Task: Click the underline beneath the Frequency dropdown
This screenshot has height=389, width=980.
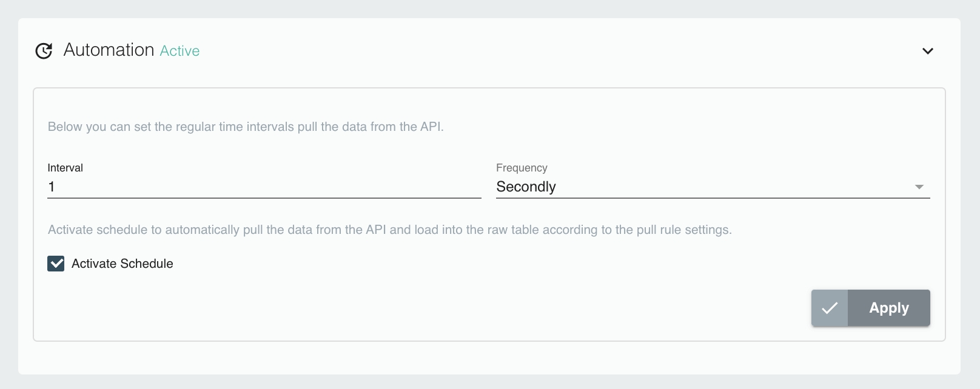Action: 713,198
